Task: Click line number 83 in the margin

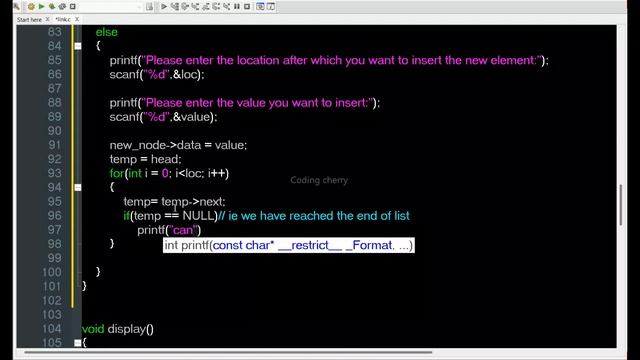Action: pos(55,32)
